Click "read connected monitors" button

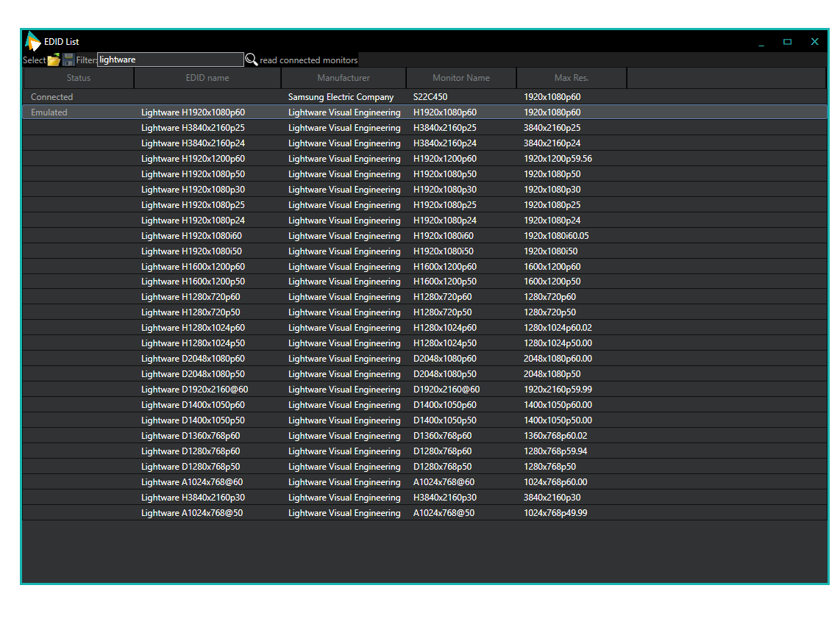coord(309,60)
